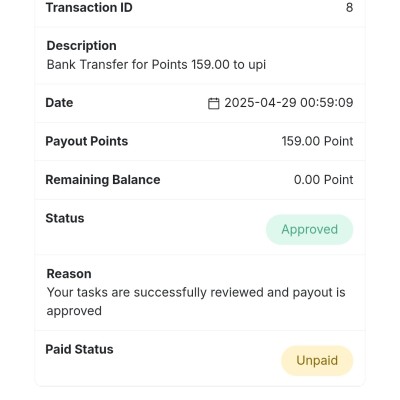Select the 0.00 Point balance value

point(323,180)
